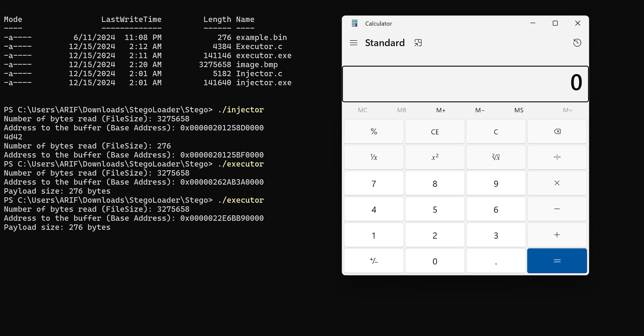
Task: Click the multiply operator key
Action: [557, 183]
